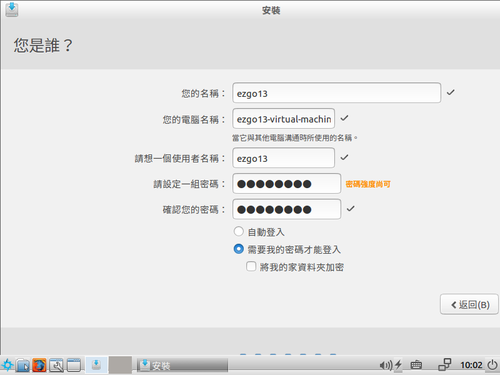Image resolution: width=500 pixels, height=375 pixels.
Task: Click the 請想一個使用者名稱 label
Action: [x=180, y=158]
